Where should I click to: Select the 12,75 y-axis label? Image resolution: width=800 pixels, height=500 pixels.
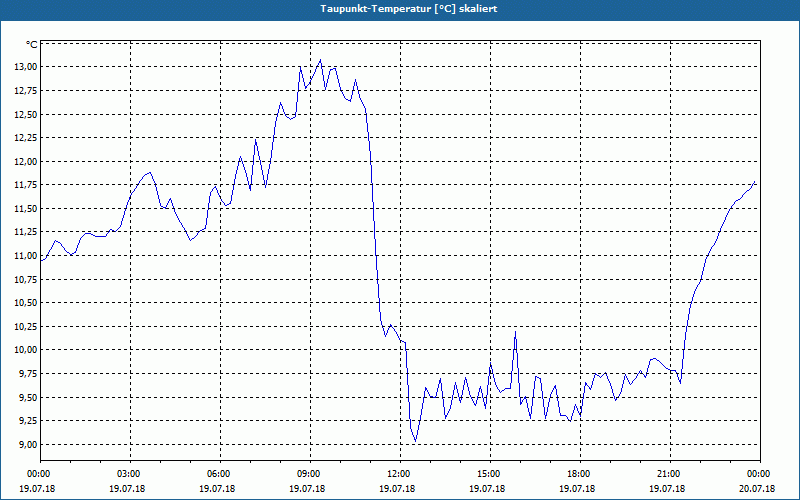click(26, 91)
